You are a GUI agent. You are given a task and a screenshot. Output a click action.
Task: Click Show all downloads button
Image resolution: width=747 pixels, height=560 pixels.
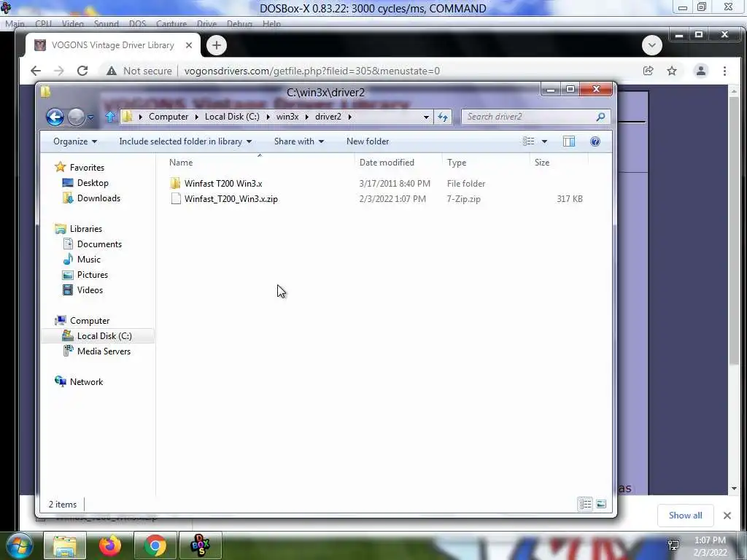pos(685,516)
